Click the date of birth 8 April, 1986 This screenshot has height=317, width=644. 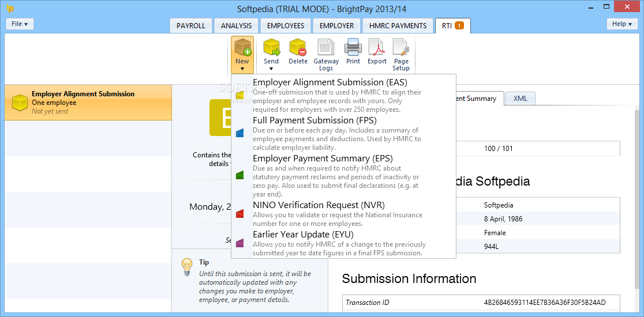[x=504, y=218]
